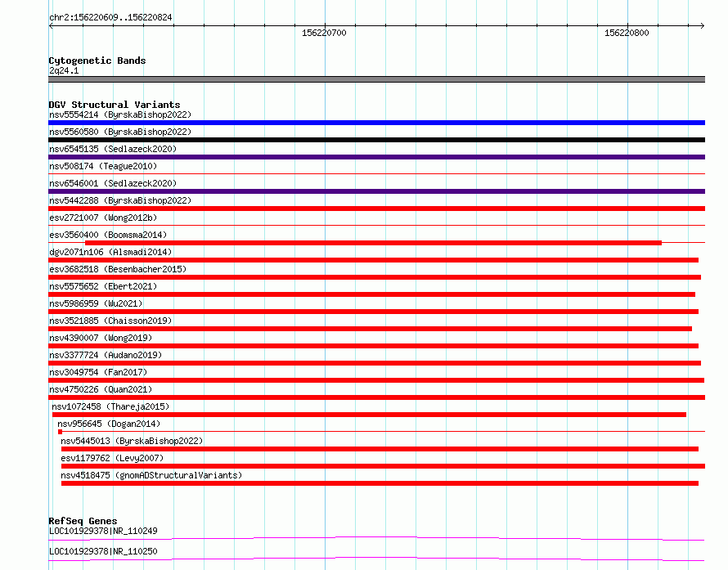Open variant nsv4390007 (Wong2019) label
The height and width of the screenshot is (570, 728).
(101, 338)
